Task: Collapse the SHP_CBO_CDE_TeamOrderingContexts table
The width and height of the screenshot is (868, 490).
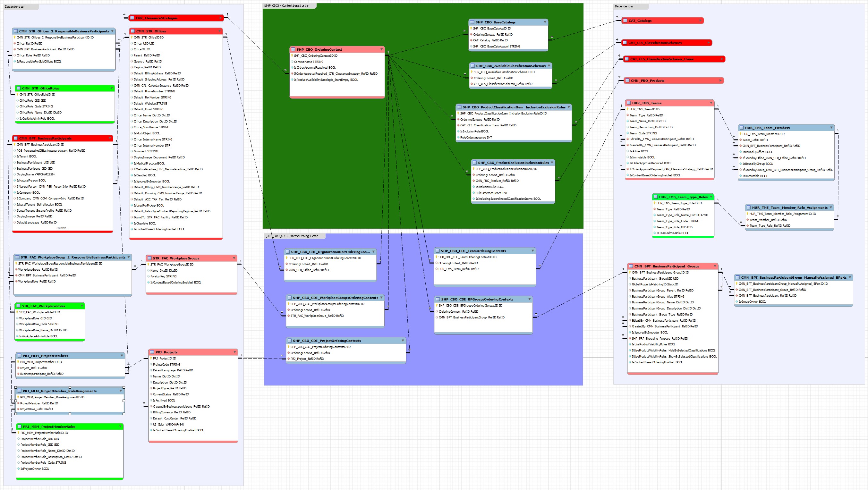Action: tap(532, 251)
